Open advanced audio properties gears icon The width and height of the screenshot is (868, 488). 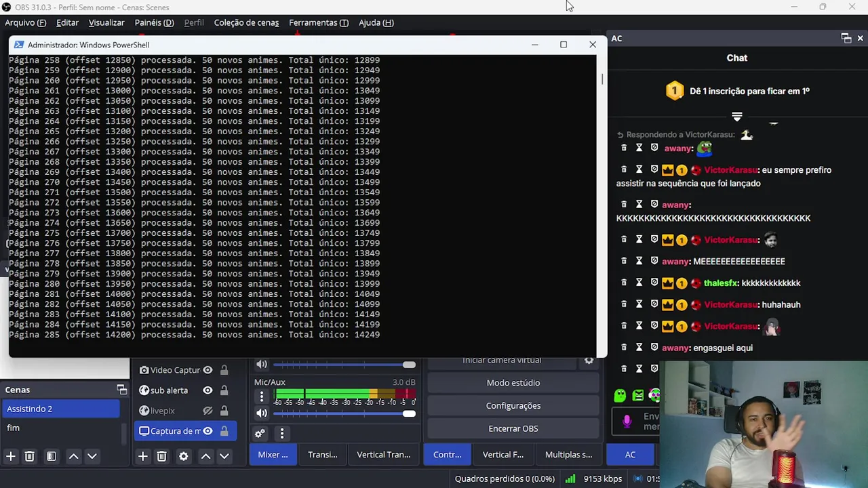click(260, 434)
